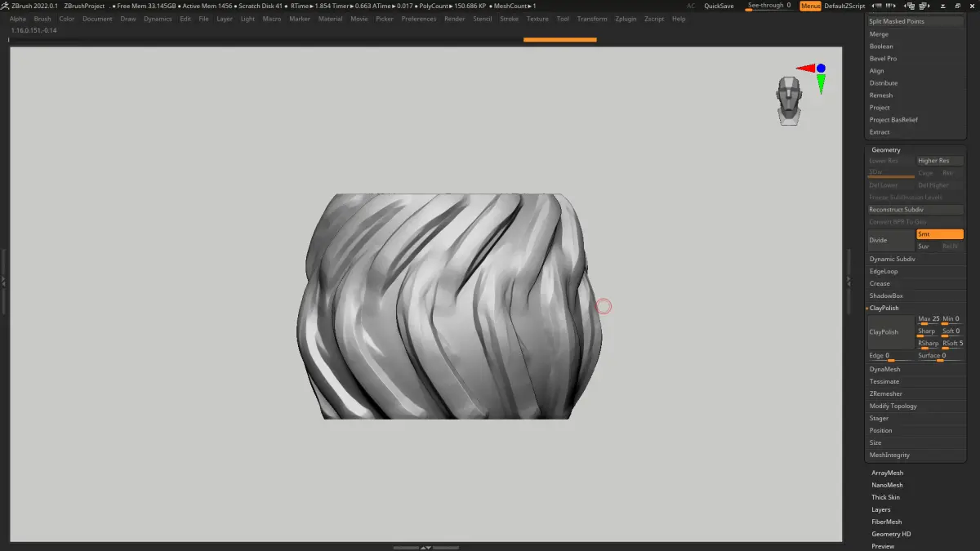
Task: Adjust the ClayPolish Max slider
Action: tap(928, 320)
